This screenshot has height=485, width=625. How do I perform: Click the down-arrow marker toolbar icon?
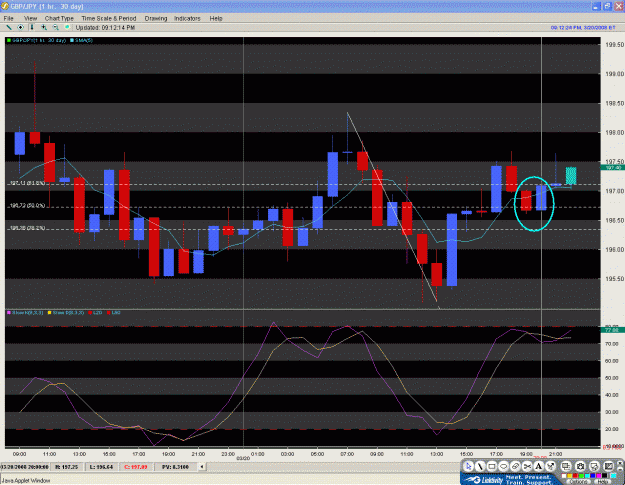(32, 27)
